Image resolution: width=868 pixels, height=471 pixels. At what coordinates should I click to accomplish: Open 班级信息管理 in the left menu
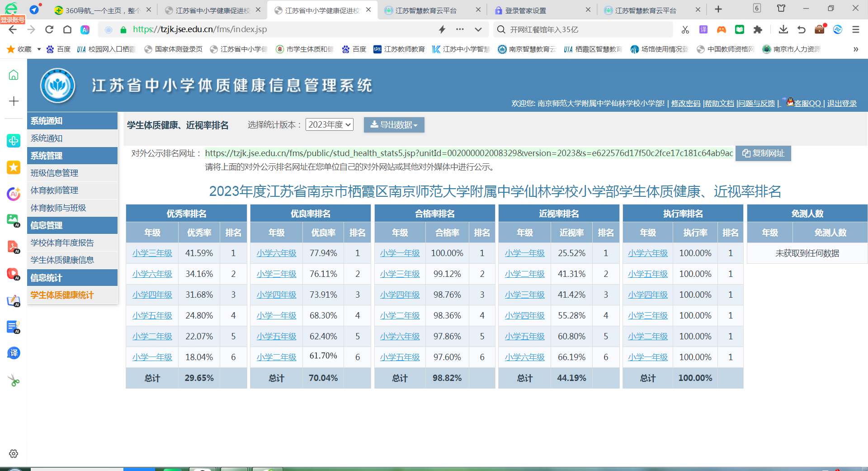pyautogui.click(x=72, y=173)
